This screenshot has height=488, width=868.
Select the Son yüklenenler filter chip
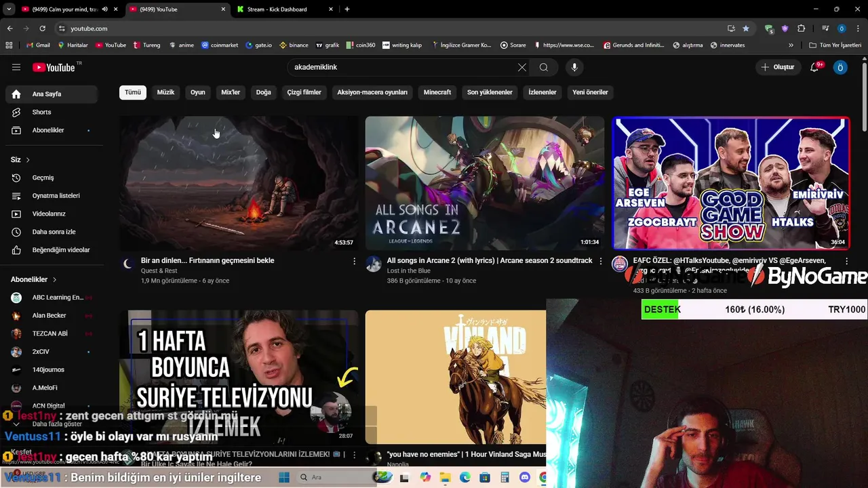[x=490, y=92]
